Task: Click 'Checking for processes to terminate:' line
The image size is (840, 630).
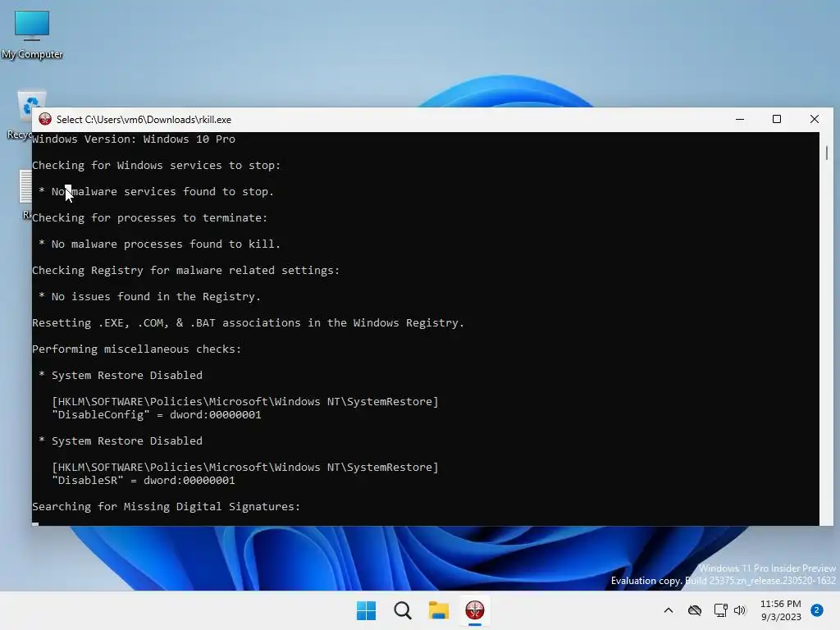Action: (x=149, y=217)
